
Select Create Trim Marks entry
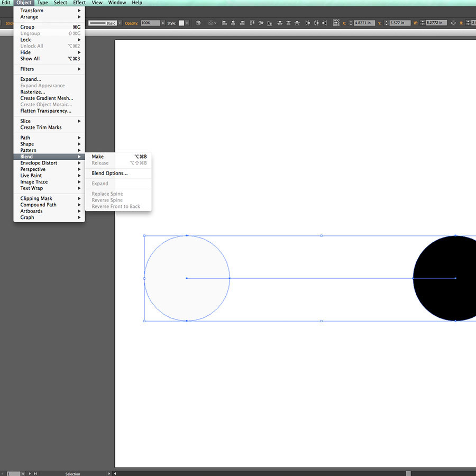pos(49,127)
